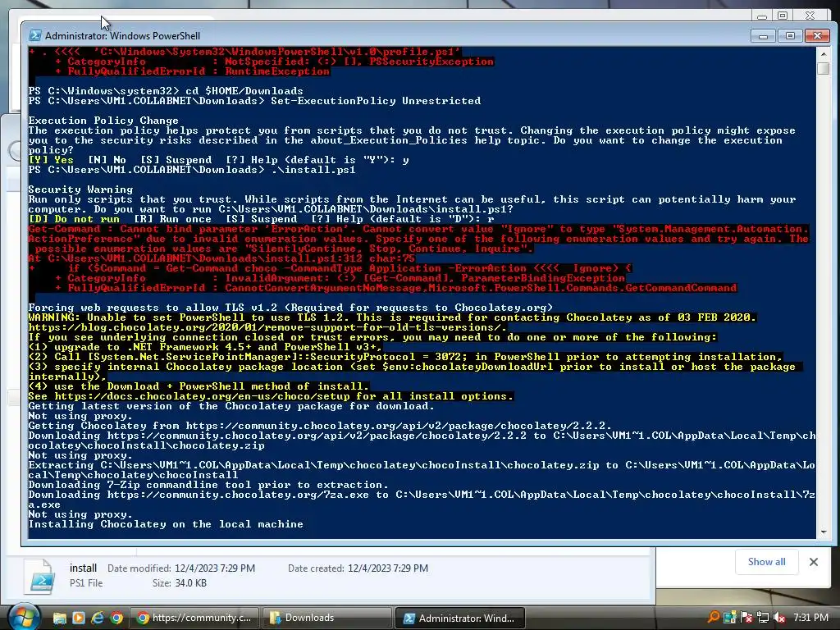
Task: Click install PS1 file icon in details pane
Action: click(x=39, y=577)
